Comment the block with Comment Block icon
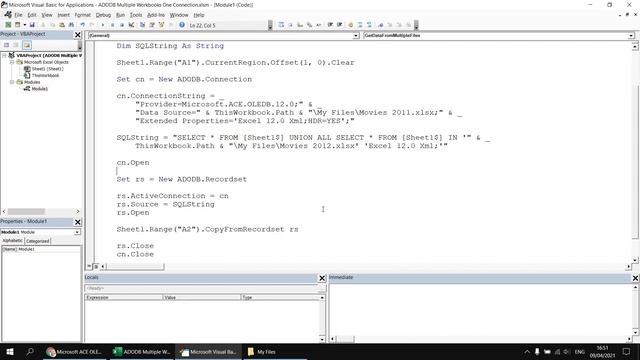Screen dimensions: 640x360 coord(360,25)
